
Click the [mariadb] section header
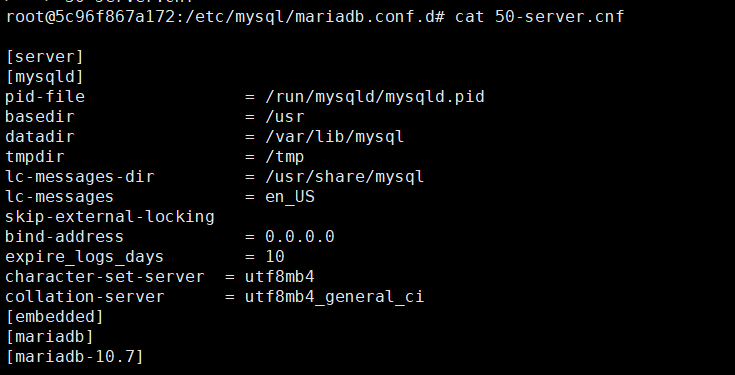(x=50, y=337)
